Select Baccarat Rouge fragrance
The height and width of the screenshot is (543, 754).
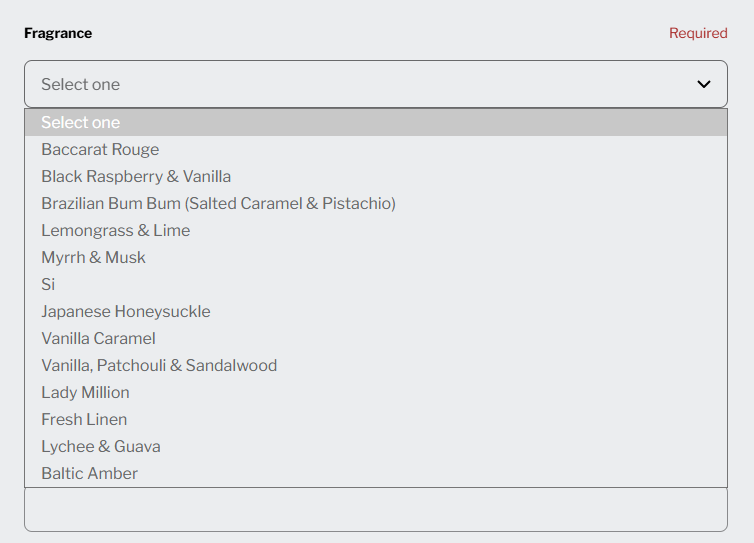click(x=100, y=149)
